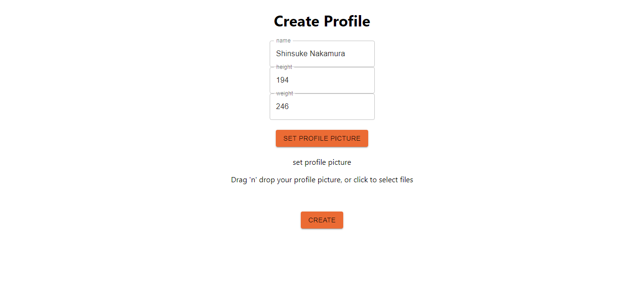Click the Drag 'n' drop dropzone text
This screenshot has width=644, height=305.
tap(322, 180)
